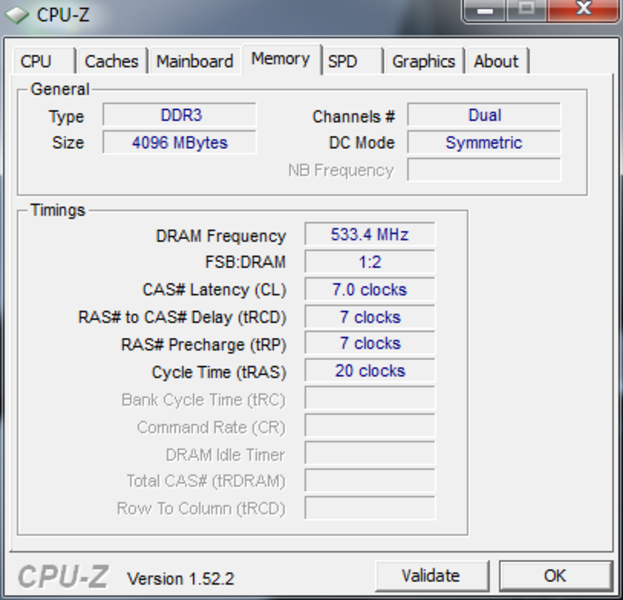Open the SPD tab
Screen dimensions: 623x600
pyautogui.click(x=352, y=61)
